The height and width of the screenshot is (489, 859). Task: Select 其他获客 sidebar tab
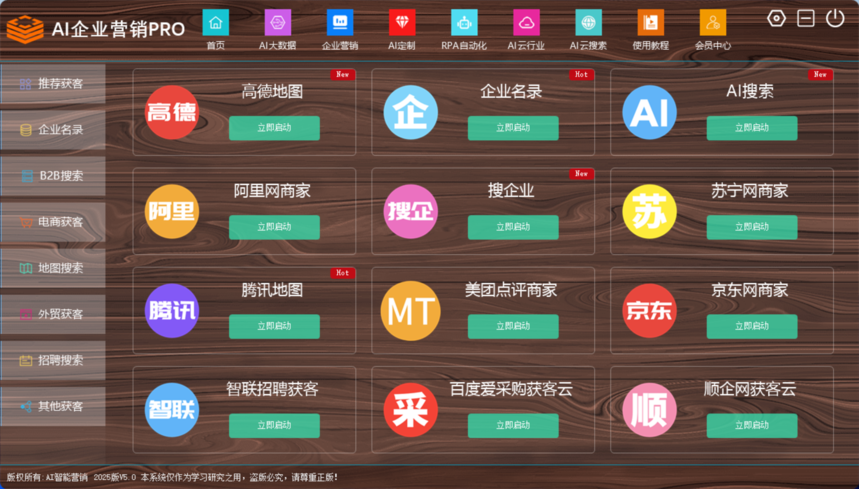click(x=53, y=406)
